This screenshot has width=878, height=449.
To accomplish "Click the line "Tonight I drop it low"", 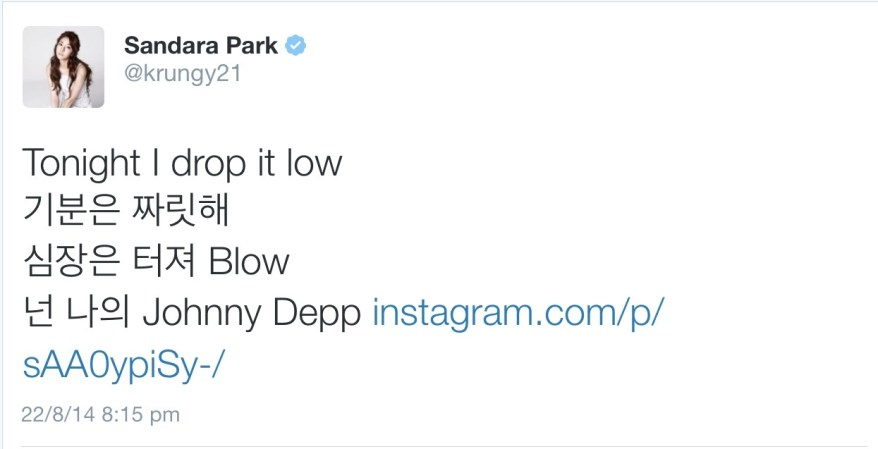I will 182,162.
